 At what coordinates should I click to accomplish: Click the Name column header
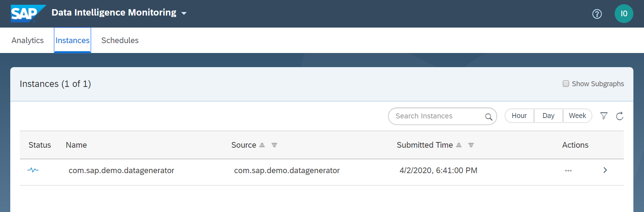pos(76,145)
